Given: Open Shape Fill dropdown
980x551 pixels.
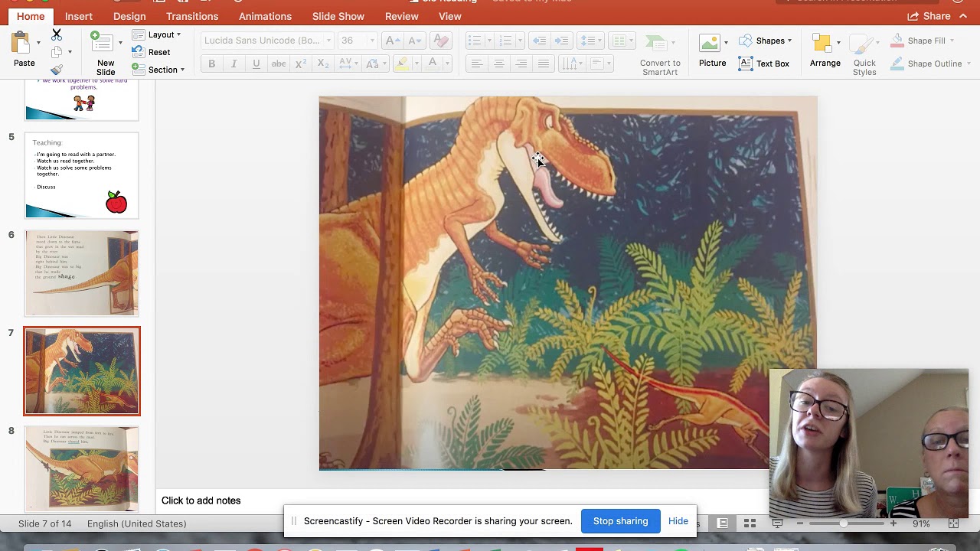Looking at the screenshot, I should point(922,41).
